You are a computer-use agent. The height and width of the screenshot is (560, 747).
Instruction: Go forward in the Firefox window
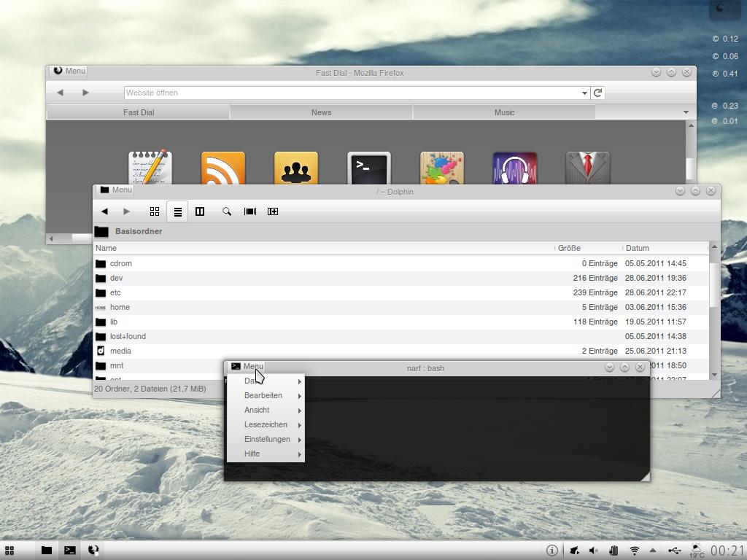[x=85, y=93]
